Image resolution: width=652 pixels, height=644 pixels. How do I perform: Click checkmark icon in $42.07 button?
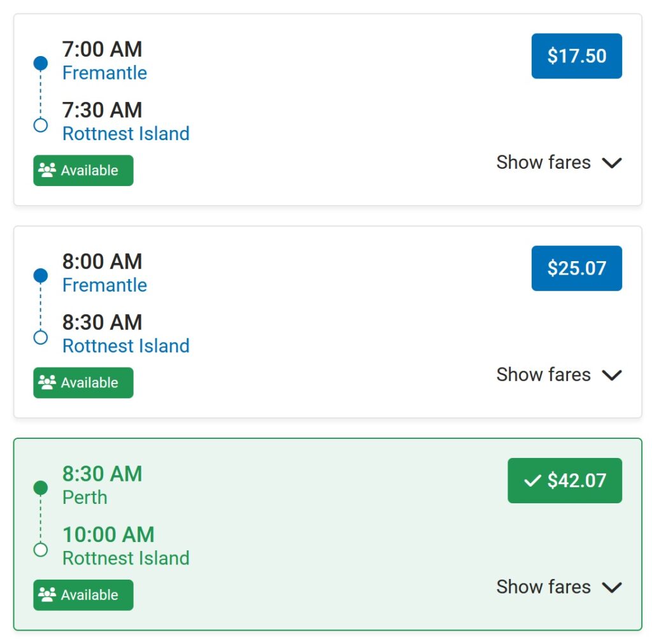pyautogui.click(x=532, y=481)
